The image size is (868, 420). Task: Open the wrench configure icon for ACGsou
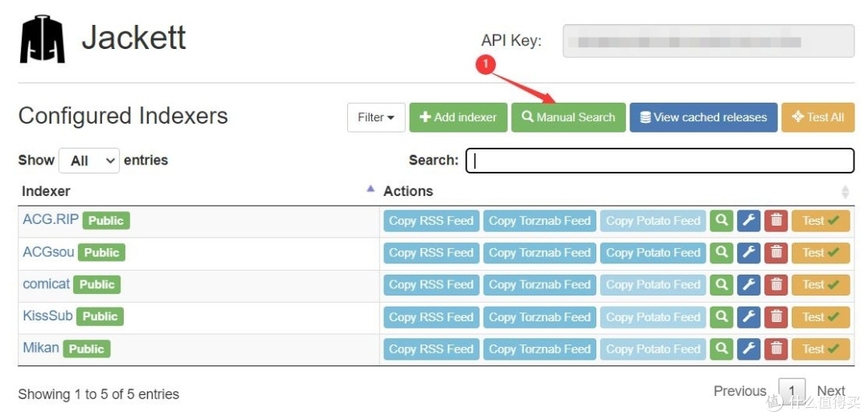click(x=748, y=253)
